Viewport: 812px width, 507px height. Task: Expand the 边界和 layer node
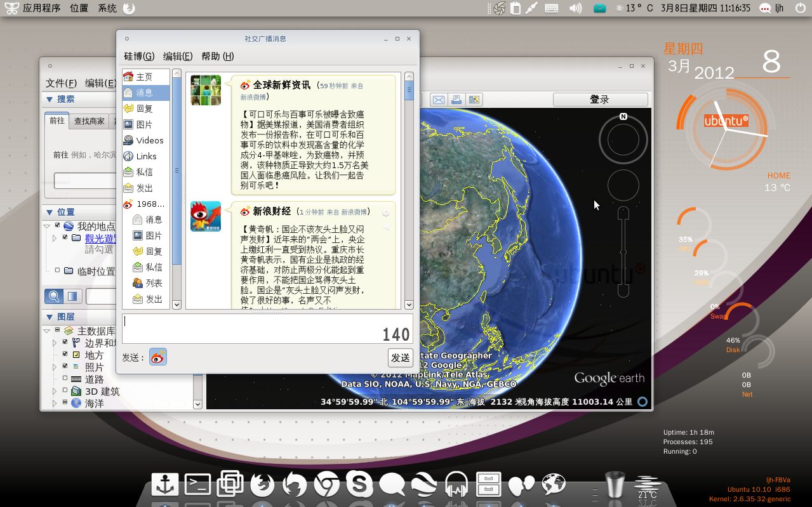point(55,343)
